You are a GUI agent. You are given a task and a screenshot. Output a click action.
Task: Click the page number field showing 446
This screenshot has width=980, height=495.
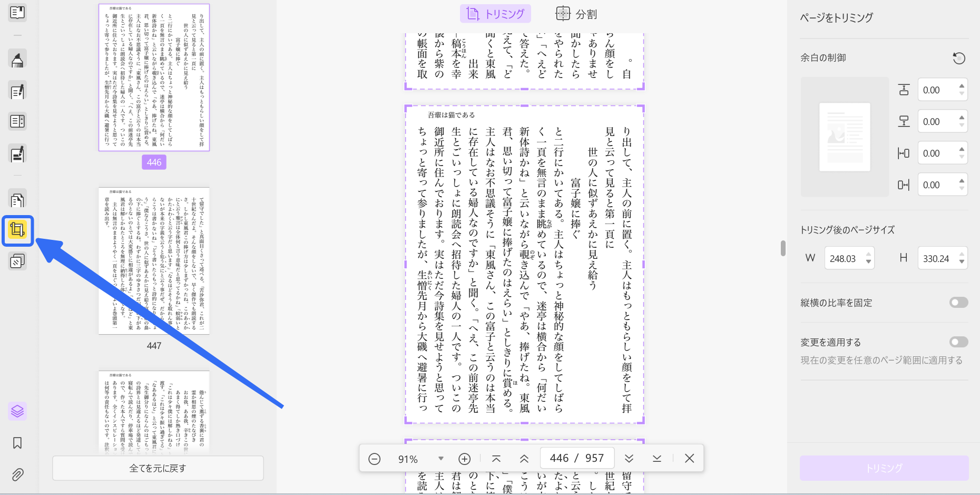(x=577, y=458)
